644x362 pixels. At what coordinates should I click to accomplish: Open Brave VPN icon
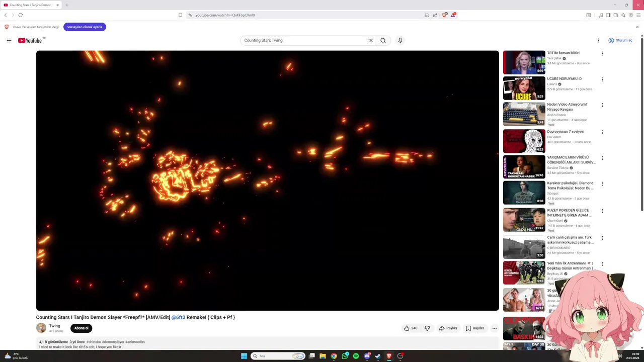630,15
